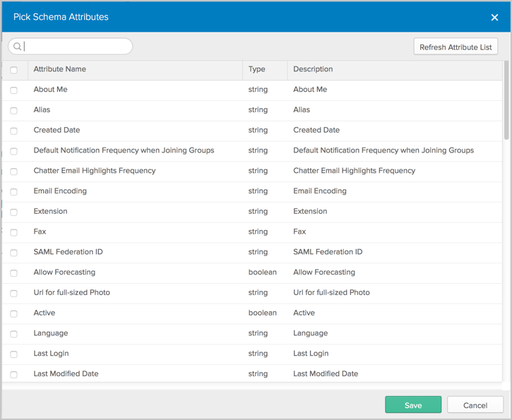Toggle the select-all header checkbox
The image size is (512, 420).
[x=13, y=70]
